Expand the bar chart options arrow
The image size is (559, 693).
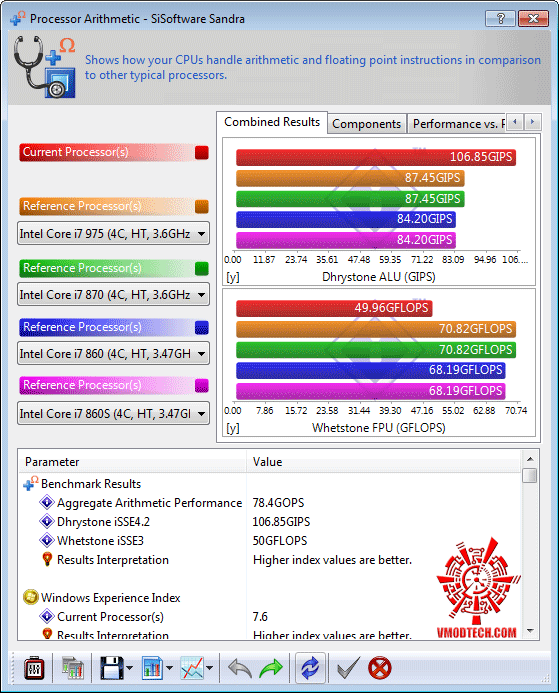[169, 668]
